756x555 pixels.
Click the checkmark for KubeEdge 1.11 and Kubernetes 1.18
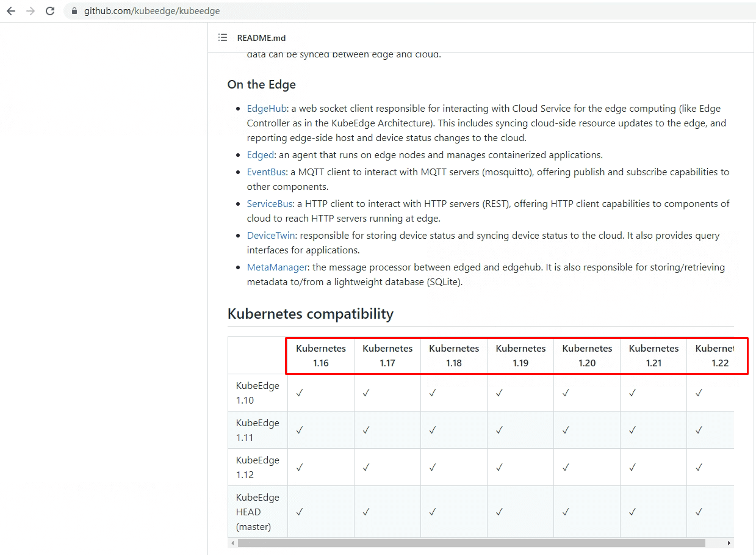pyautogui.click(x=433, y=430)
